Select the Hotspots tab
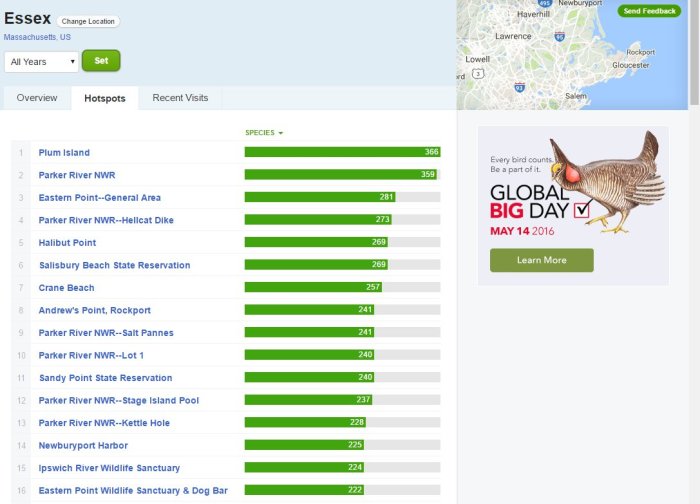 (105, 98)
